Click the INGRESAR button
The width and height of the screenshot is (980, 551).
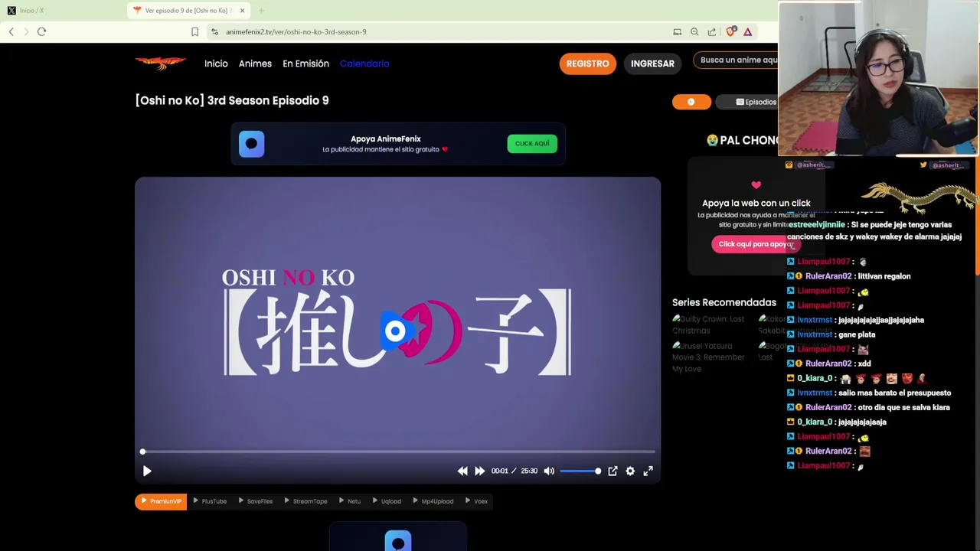point(652,64)
